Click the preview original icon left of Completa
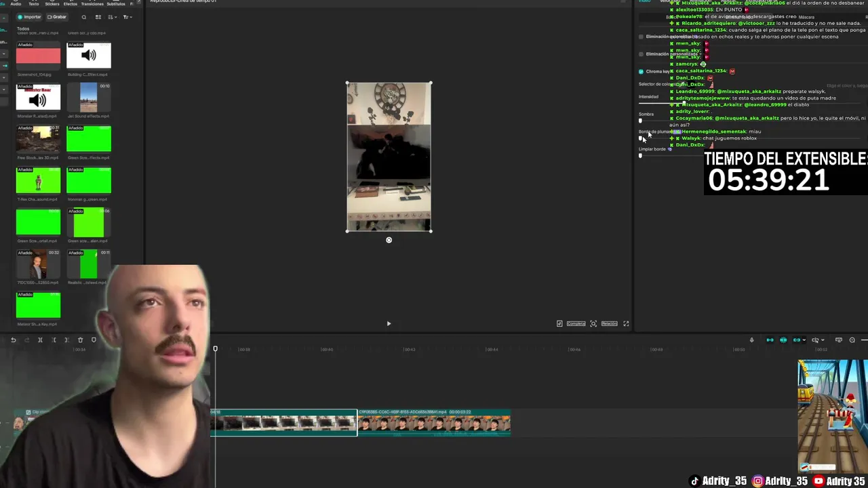868x488 pixels. pos(559,323)
